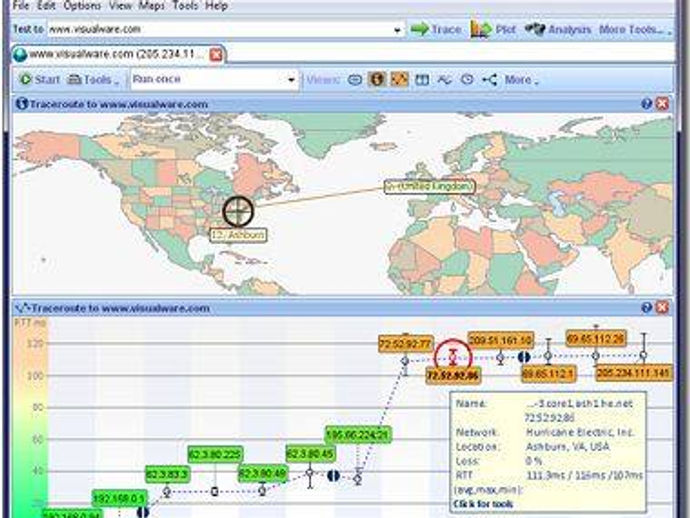
Task: Click the Trace button label
Action: [x=446, y=29]
